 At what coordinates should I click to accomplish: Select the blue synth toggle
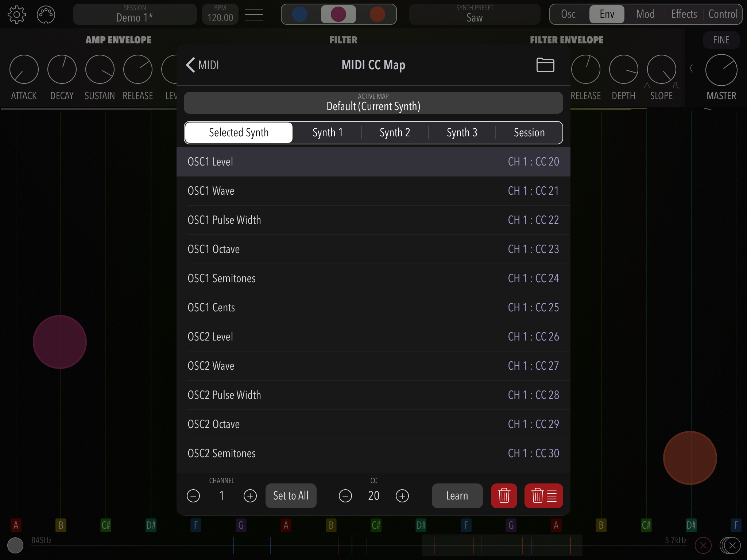point(300,15)
